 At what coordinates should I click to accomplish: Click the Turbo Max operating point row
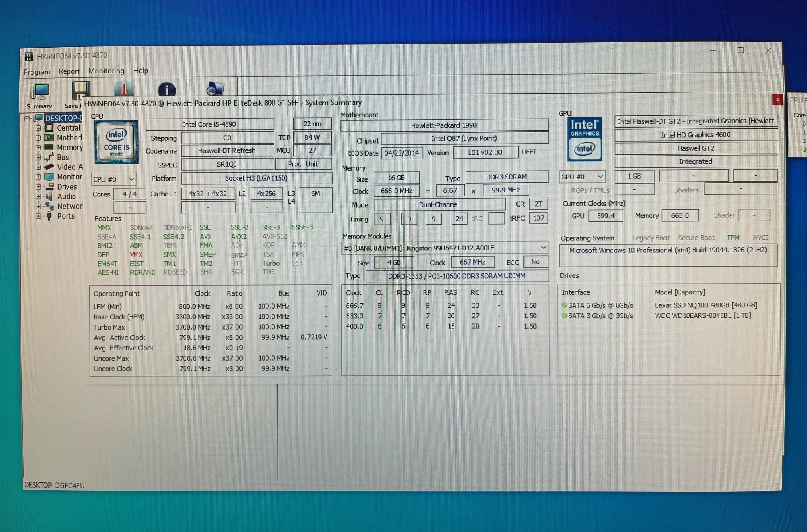211,327
